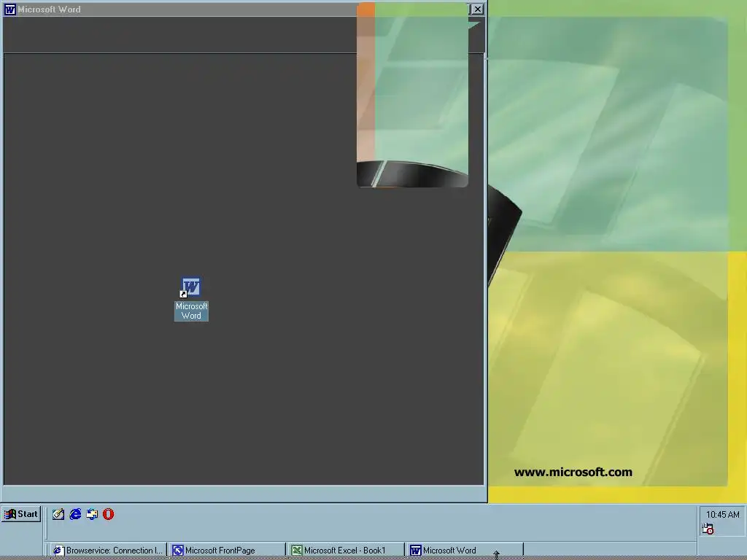This screenshot has height=560, width=747.
Task: Click the 10:45 AM system tray clock
Action: click(722, 515)
